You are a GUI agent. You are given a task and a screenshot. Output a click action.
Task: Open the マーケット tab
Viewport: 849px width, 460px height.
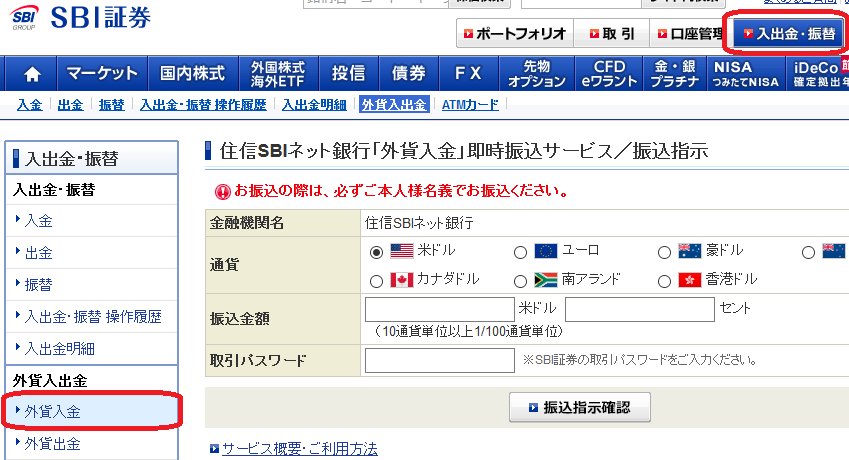[102, 73]
